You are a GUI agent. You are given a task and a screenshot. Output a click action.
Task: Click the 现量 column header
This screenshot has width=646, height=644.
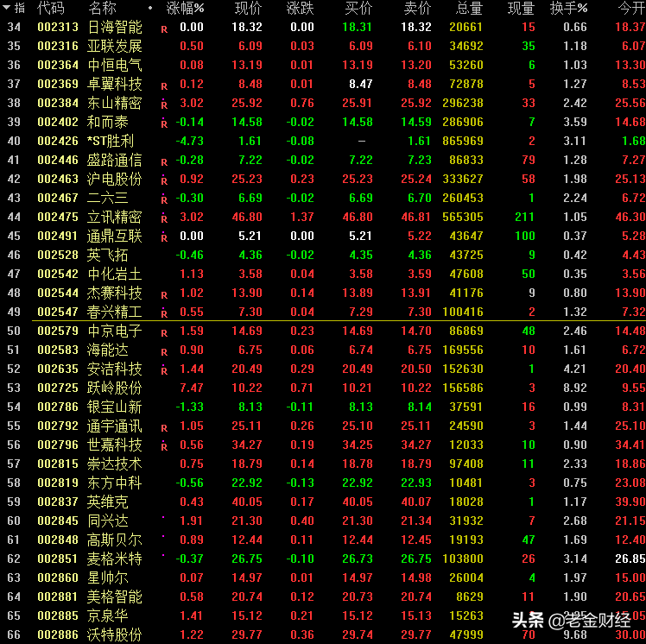click(521, 9)
